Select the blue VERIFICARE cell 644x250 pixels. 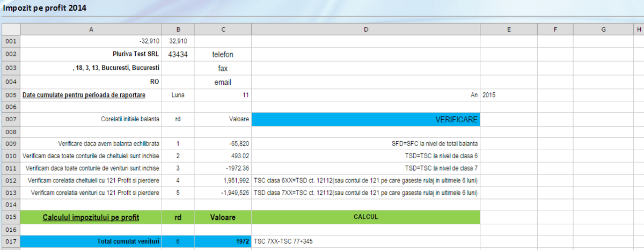click(365, 120)
